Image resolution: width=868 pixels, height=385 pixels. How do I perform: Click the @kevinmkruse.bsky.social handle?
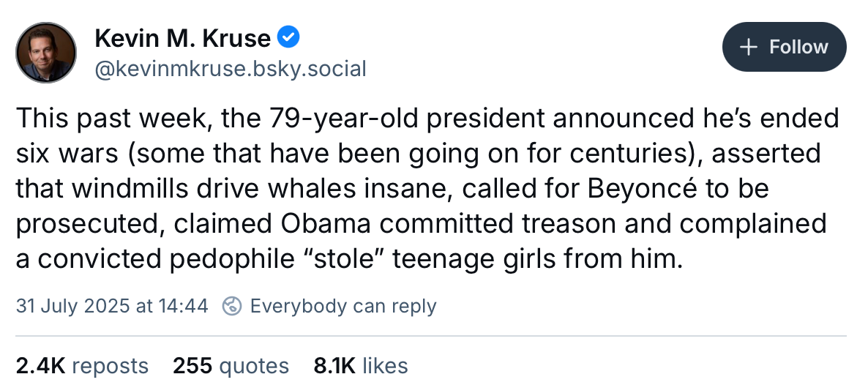point(230,70)
